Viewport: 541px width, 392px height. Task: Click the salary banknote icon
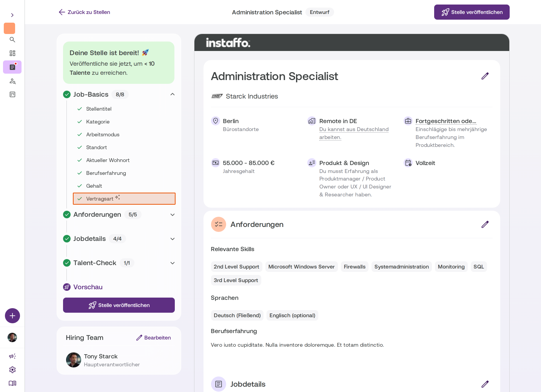(216, 163)
